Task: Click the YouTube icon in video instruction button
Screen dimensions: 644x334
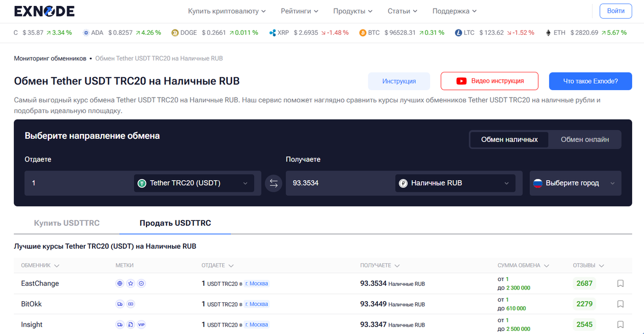Action: click(460, 81)
